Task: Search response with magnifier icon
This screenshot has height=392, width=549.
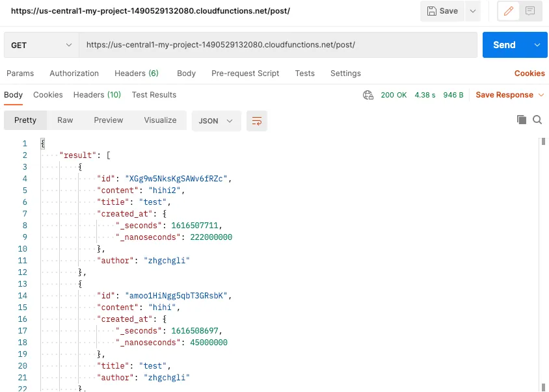Action: coord(537,120)
